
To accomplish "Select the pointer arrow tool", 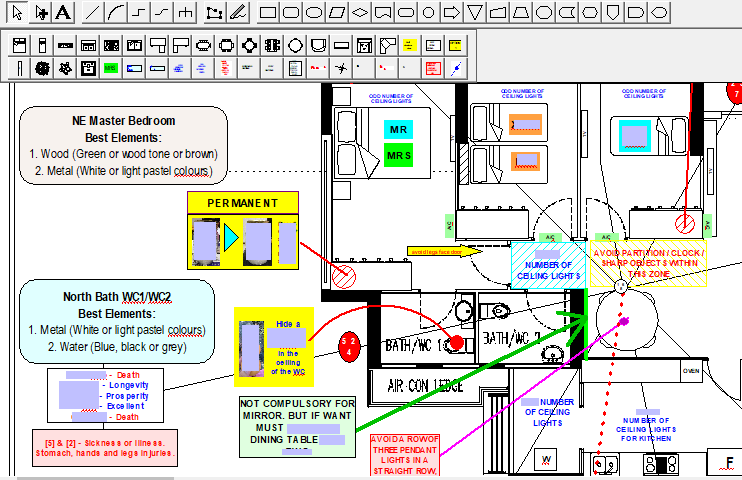I will point(17,13).
